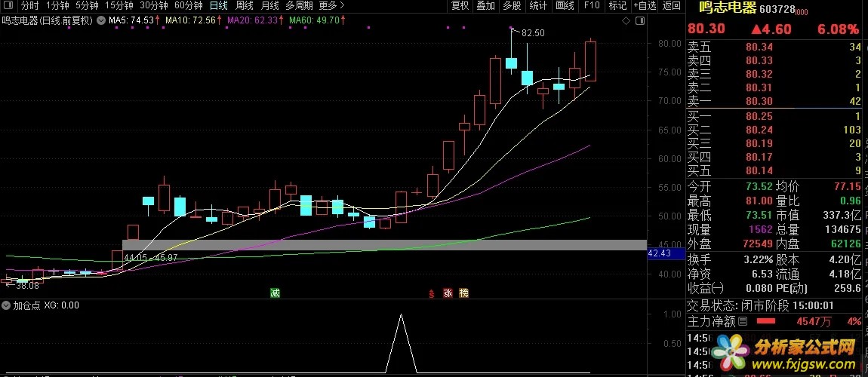Select the 日线 daily chart tab
The image size is (868, 377).
(x=219, y=6)
